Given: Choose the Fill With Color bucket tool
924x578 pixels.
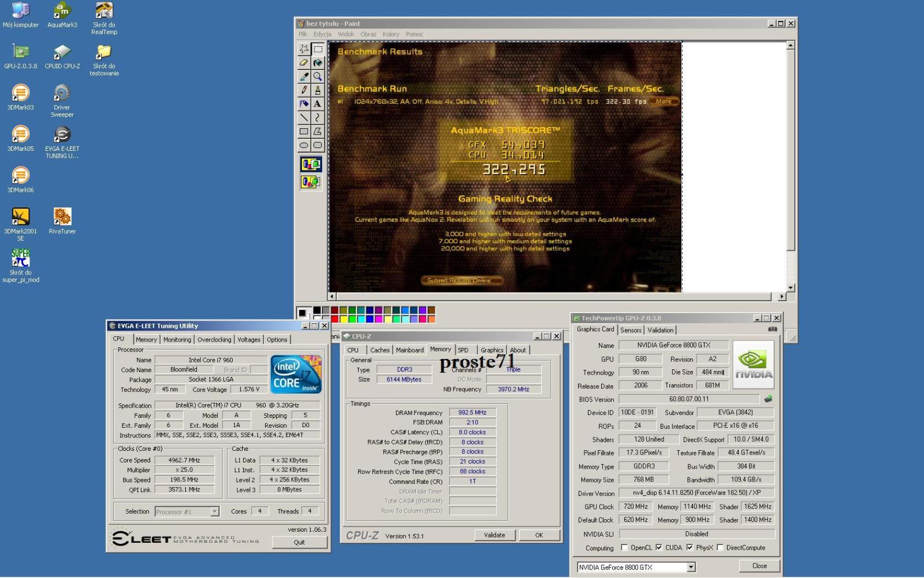Looking at the screenshot, I should click(318, 62).
